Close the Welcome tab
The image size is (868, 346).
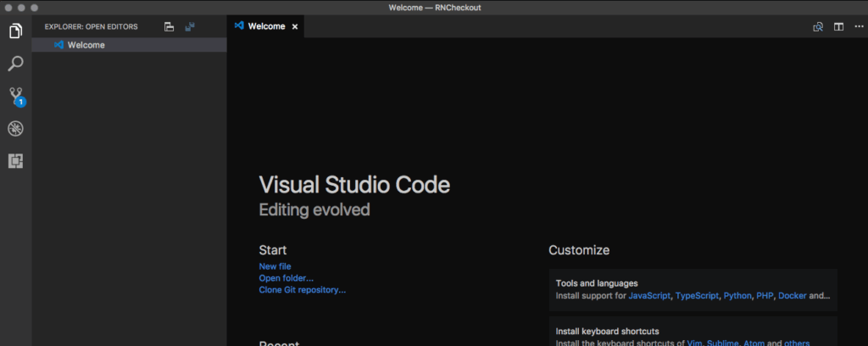pyautogui.click(x=294, y=26)
